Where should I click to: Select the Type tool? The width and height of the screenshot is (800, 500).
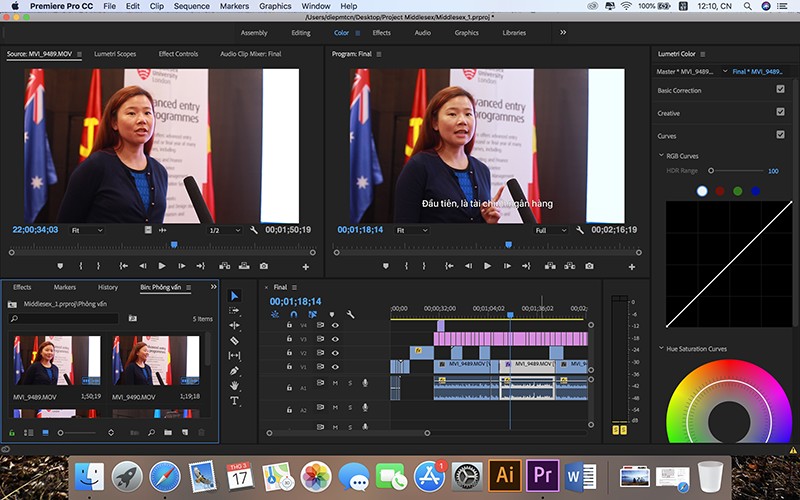(x=234, y=401)
